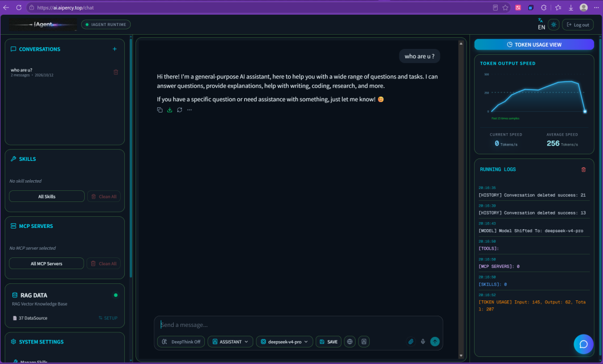Open the pink translate extension icon
The width and height of the screenshot is (603, 364).
pos(518,7)
